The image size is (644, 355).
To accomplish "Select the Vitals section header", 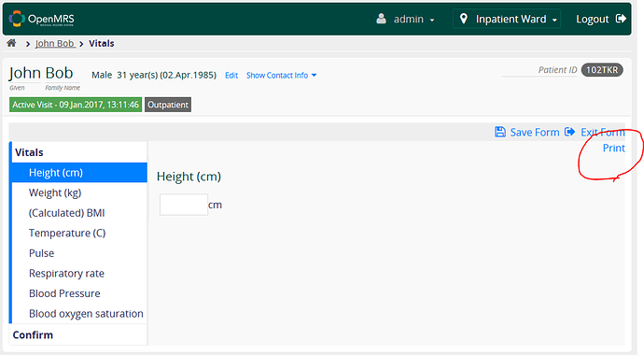I will pyautogui.click(x=29, y=152).
